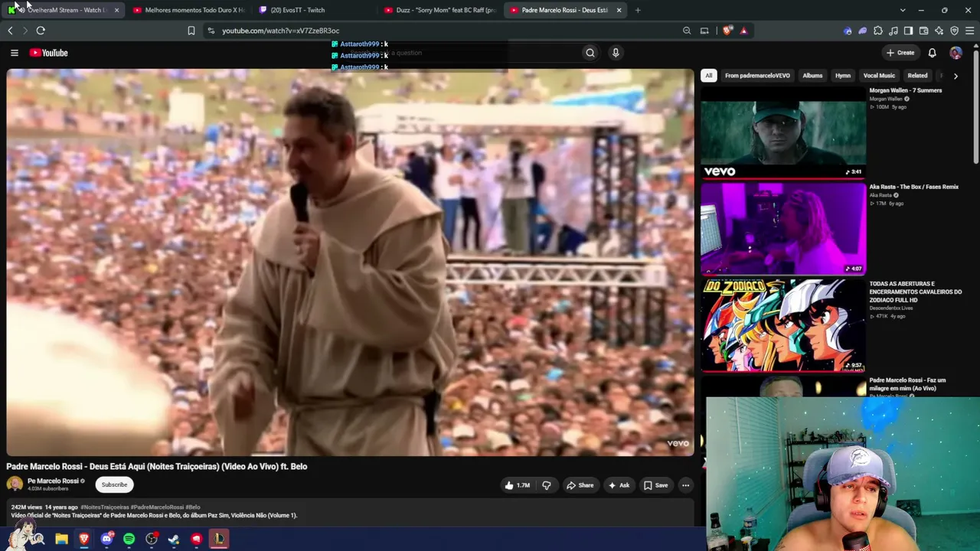Subscribe to Pe Marcelo Rossi channel
The image size is (980, 551).
(114, 484)
